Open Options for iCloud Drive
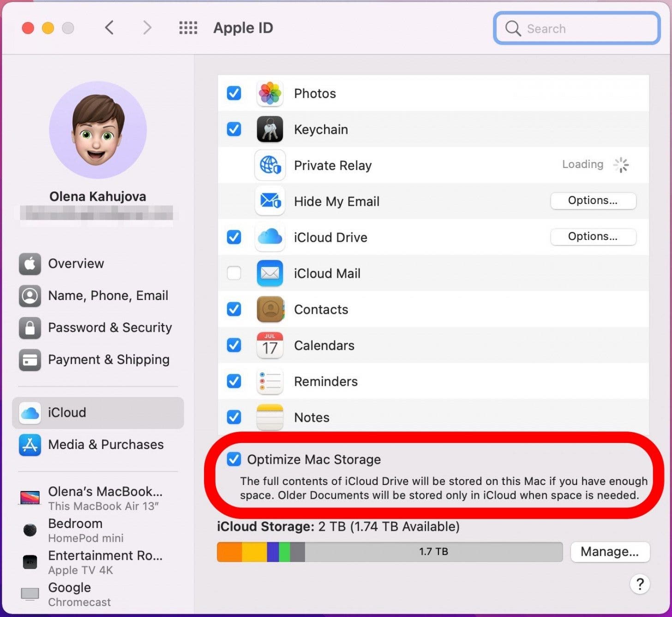 pos(593,237)
